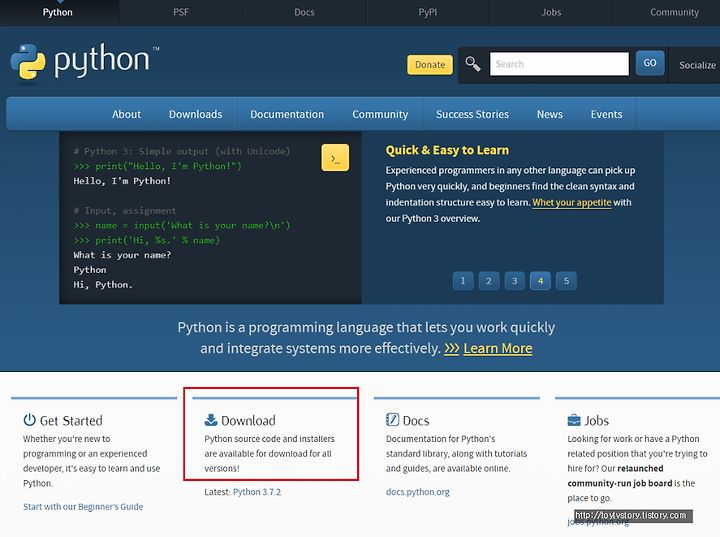The width and height of the screenshot is (720, 537).
Task: Open the News menu
Action: [x=550, y=114]
